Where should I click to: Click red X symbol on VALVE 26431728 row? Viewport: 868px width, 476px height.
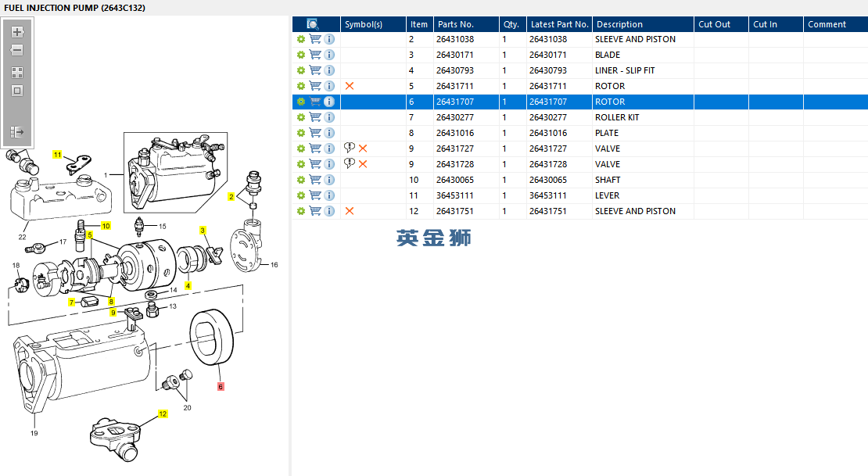363,164
